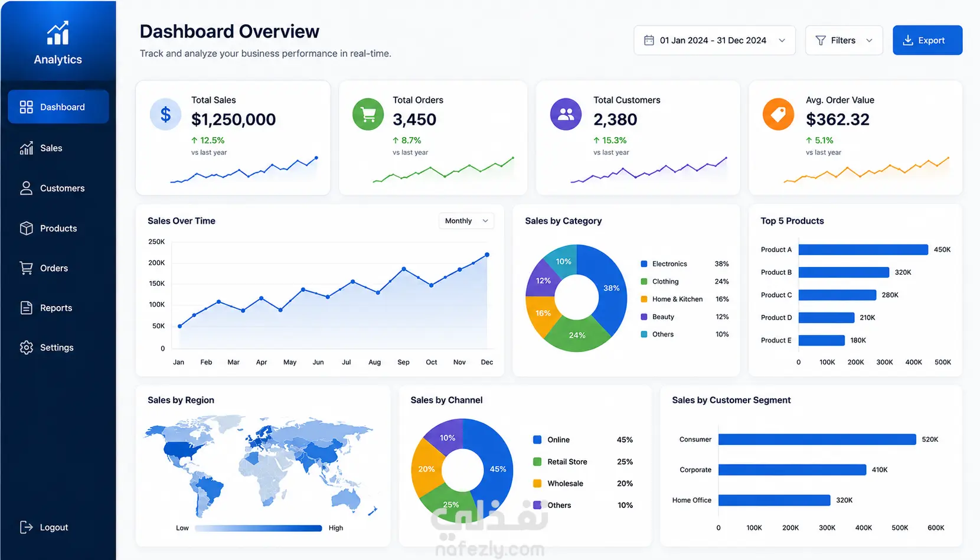Viewport: 980px width, 560px height.
Task: Click the dollar sign Total Sales icon
Action: coord(166,114)
